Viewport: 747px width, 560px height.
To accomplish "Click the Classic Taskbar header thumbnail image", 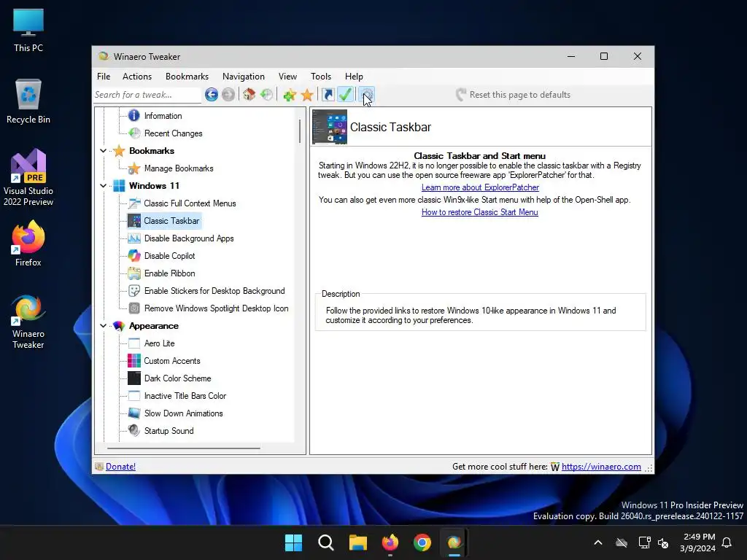I will (x=330, y=127).
